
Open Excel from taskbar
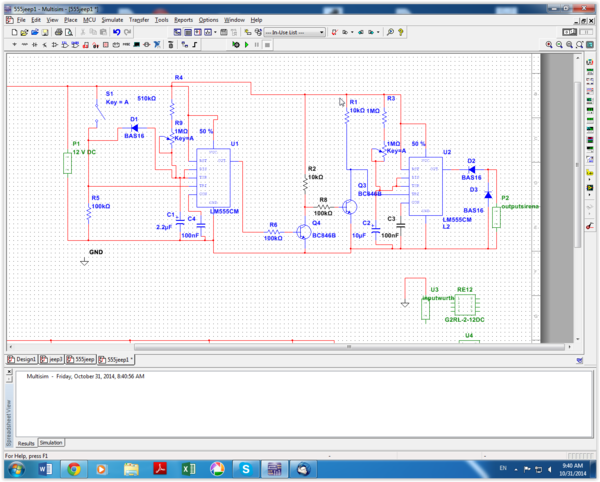188,469
